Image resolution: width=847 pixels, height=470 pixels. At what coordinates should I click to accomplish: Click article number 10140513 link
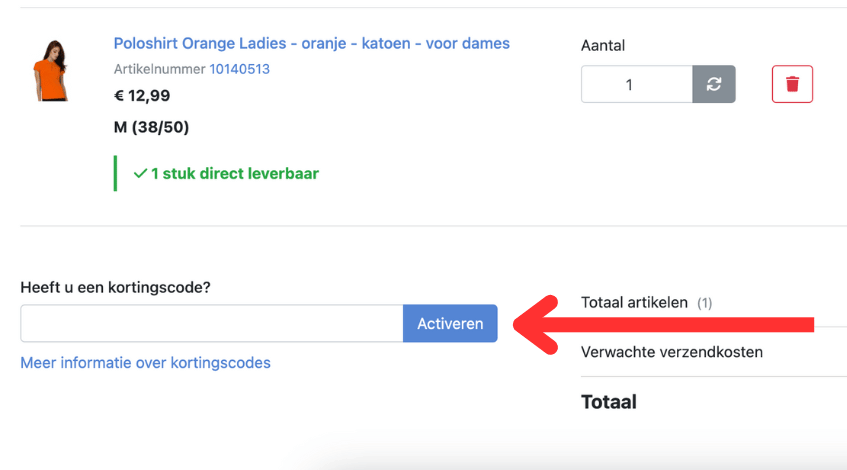(x=239, y=69)
